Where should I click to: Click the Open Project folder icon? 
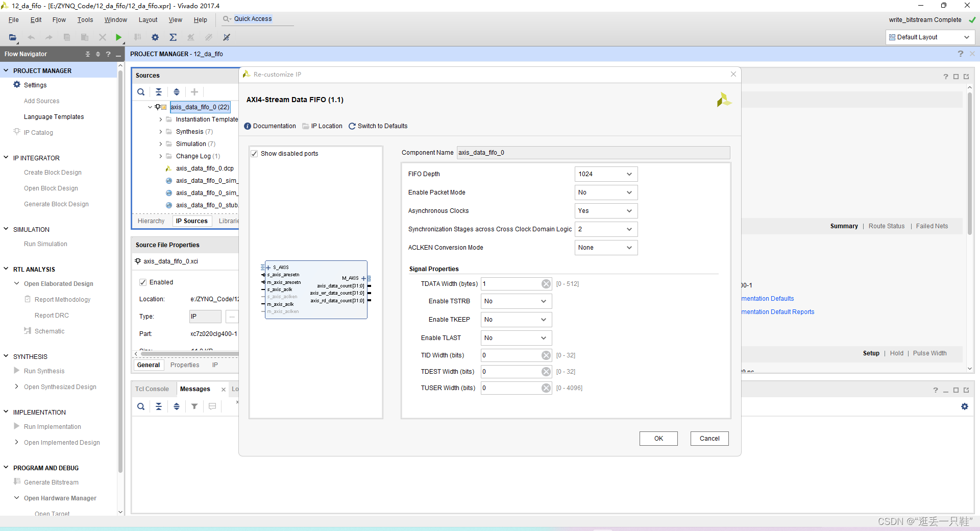point(13,37)
